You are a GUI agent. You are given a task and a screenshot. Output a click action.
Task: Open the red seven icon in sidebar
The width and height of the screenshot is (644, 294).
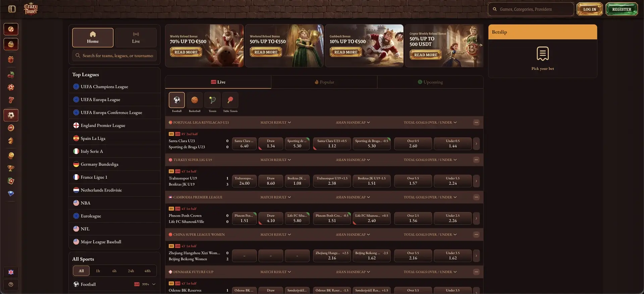[11, 100]
